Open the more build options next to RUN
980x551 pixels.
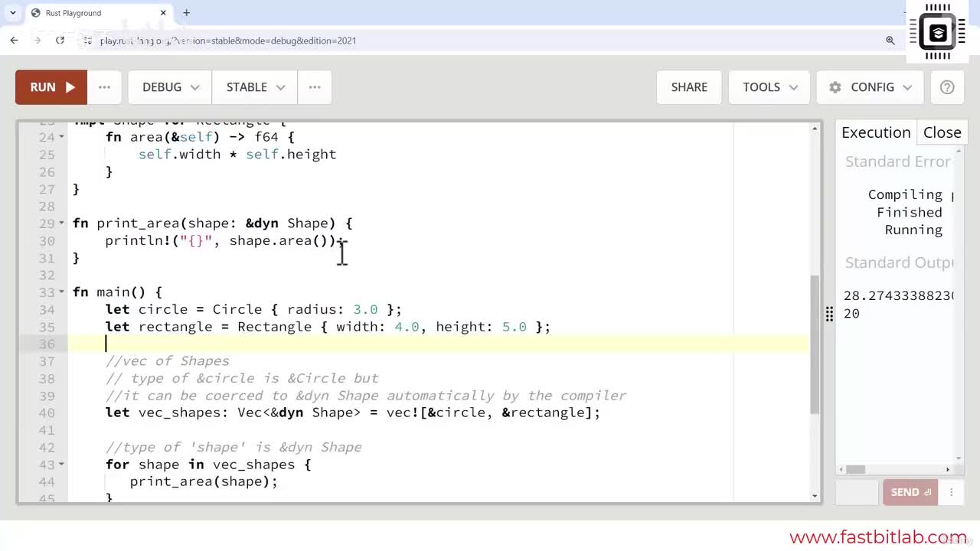[x=105, y=87]
